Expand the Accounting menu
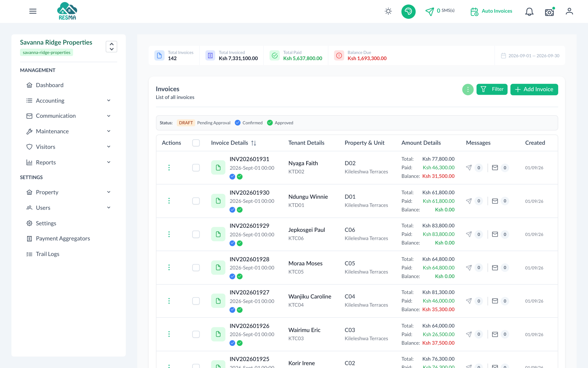The width and height of the screenshot is (588, 368). (x=69, y=101)
